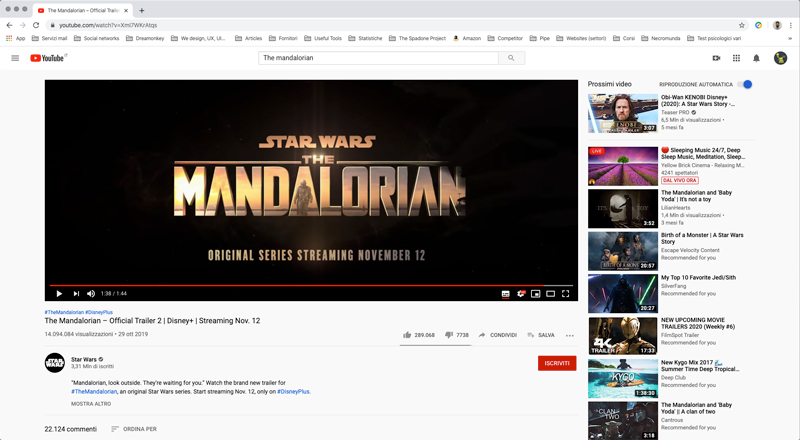Image resolution: width=800 pixels, height=440 pixels.
Task: Click the #TheMandalorian hashtag above the title
Action: coord(64,312)
